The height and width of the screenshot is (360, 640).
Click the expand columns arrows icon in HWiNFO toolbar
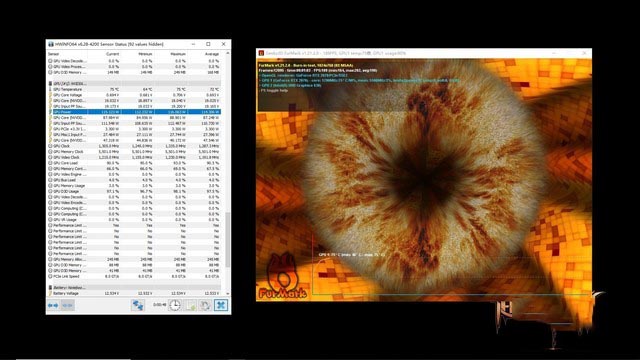pos(53,305)
